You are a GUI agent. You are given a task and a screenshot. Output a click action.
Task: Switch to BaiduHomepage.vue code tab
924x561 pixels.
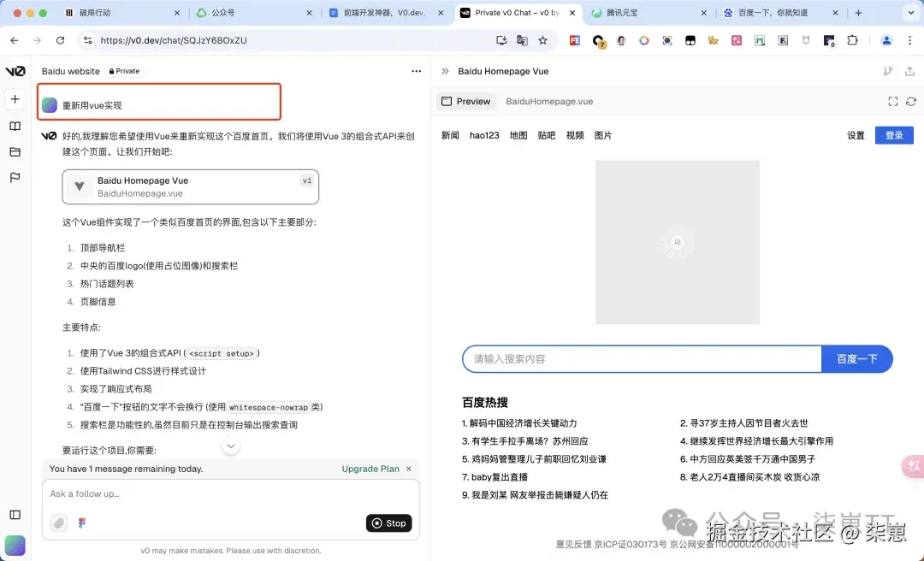tap(549, 102)
